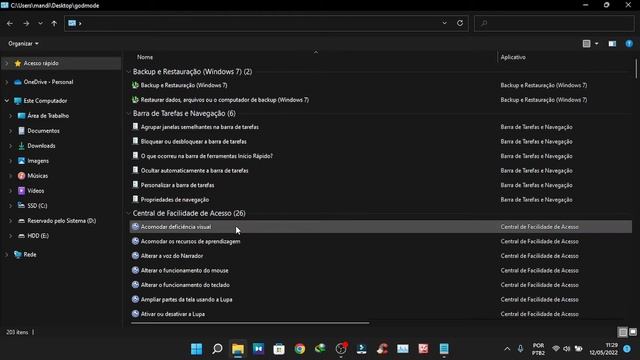Change the view layout icon
Viewport: 640px width, 360px height.
point(587,44)
